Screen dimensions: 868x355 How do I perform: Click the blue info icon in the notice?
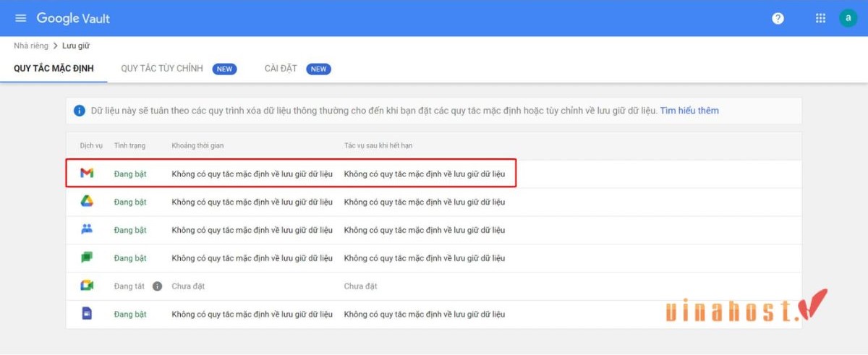click(x=80, y=111)
